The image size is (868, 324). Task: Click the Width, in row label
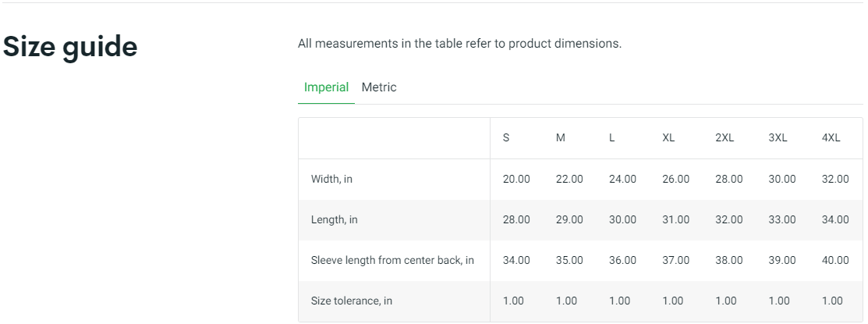click(x=331, y=180)
